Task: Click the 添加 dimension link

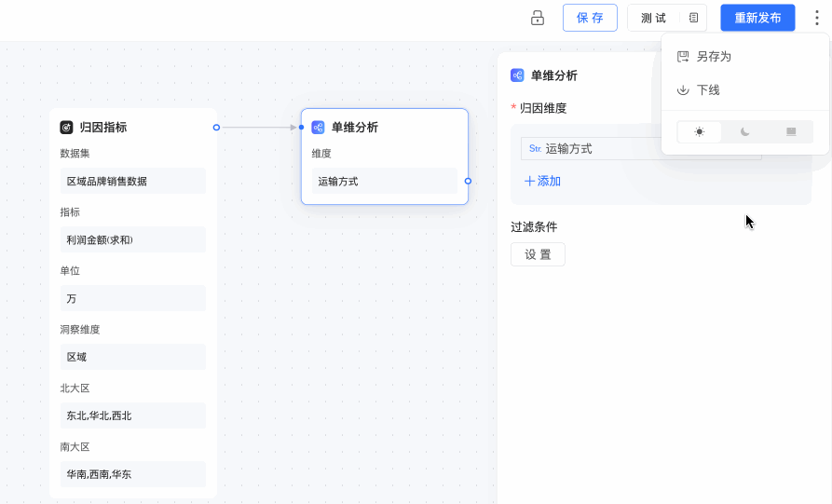Action: [x=542, y=182]
